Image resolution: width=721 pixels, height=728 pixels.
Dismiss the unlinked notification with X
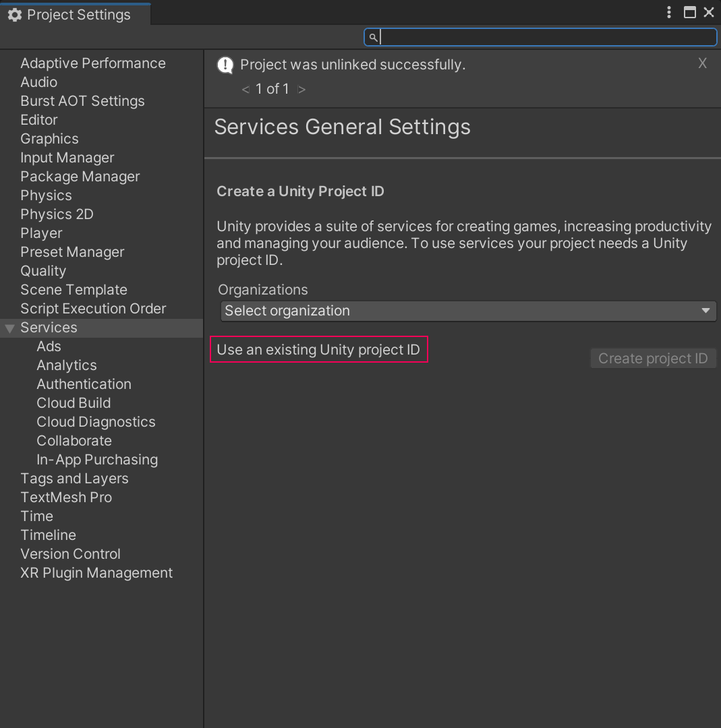(702, 63)
